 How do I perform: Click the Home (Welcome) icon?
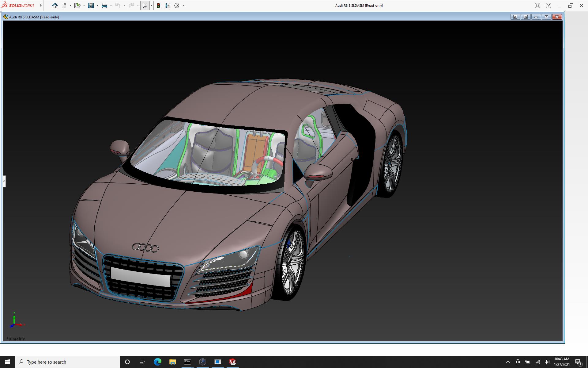[x=55, y=6]
